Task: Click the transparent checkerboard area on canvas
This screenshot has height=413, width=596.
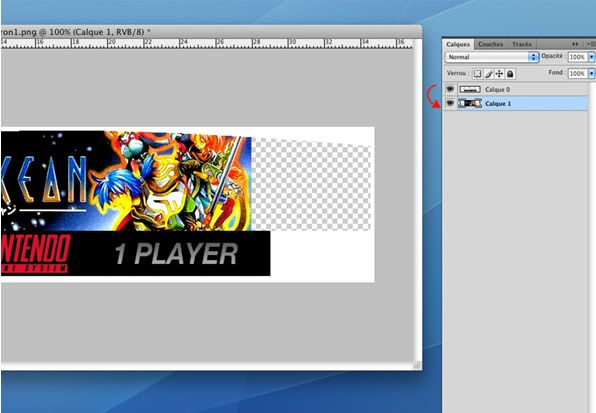Action: 311,185
